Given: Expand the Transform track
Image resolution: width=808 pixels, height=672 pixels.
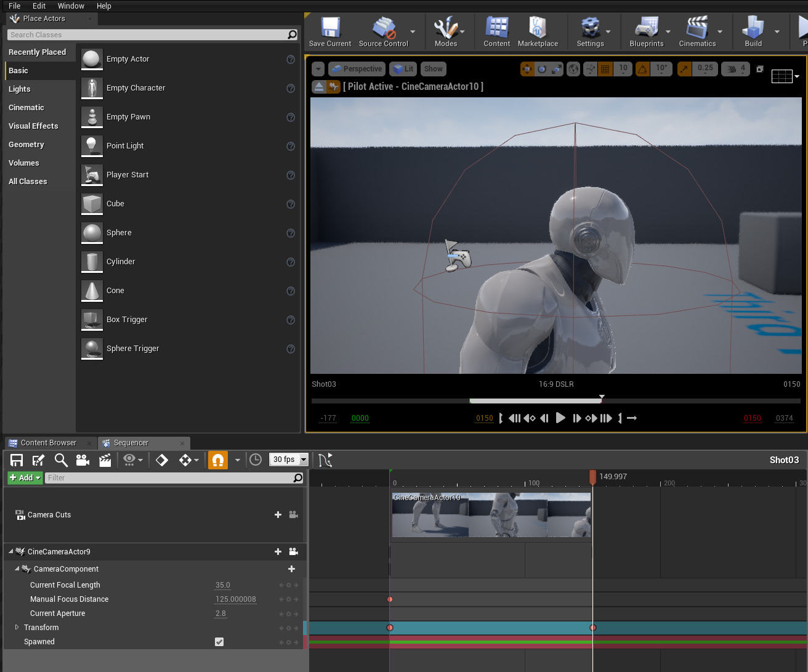Looking at the screenshot, I should pyautogui.click(x=17, y=628).
